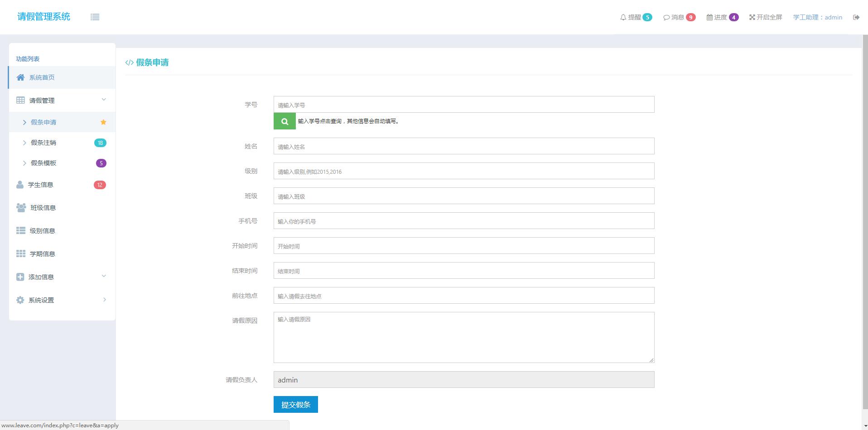This screenshot has height=430, width=868.
Task: Click the 开始时间 date field
Action: click(x=464, y=246)
